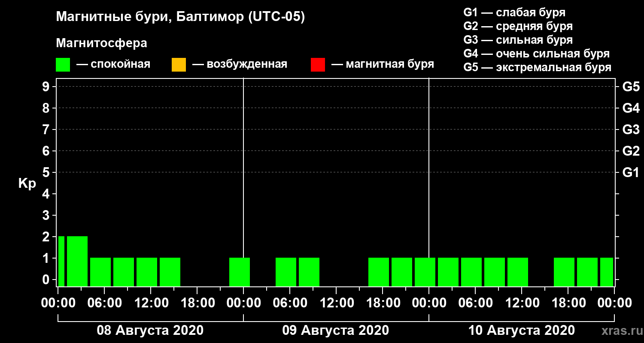
Task: Click the '12:00' time label above 10 Августа
Action: 522,303
